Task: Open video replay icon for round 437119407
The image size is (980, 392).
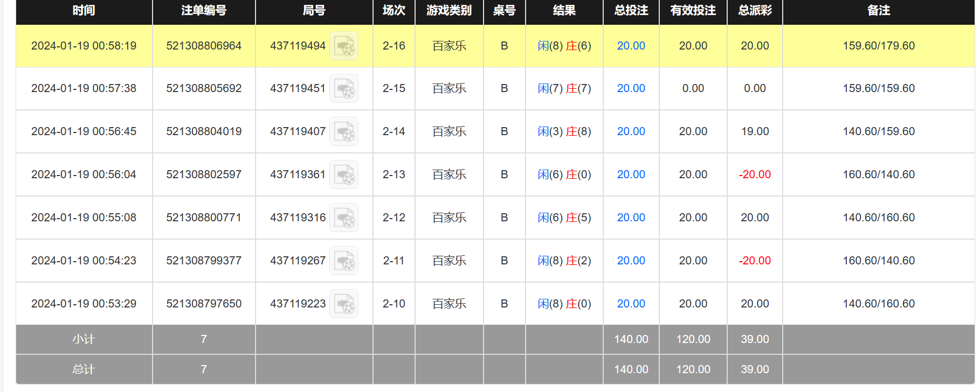Action: (x=344, y=131)
